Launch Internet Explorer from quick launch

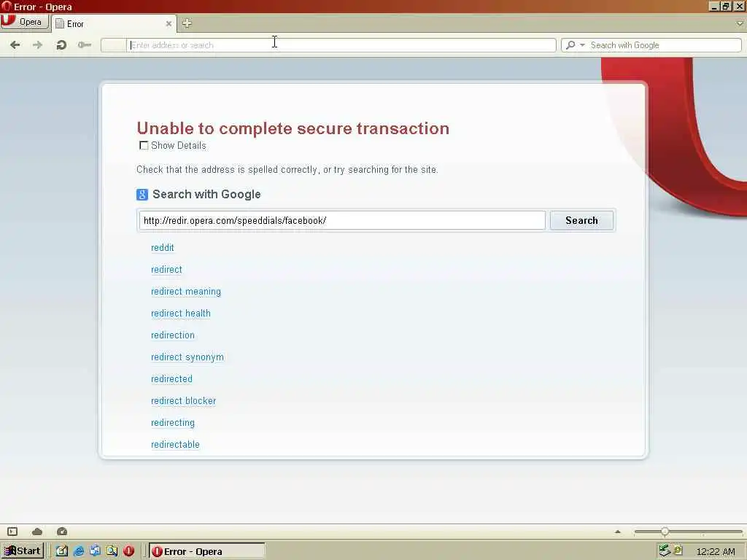[x=79, y=551]
